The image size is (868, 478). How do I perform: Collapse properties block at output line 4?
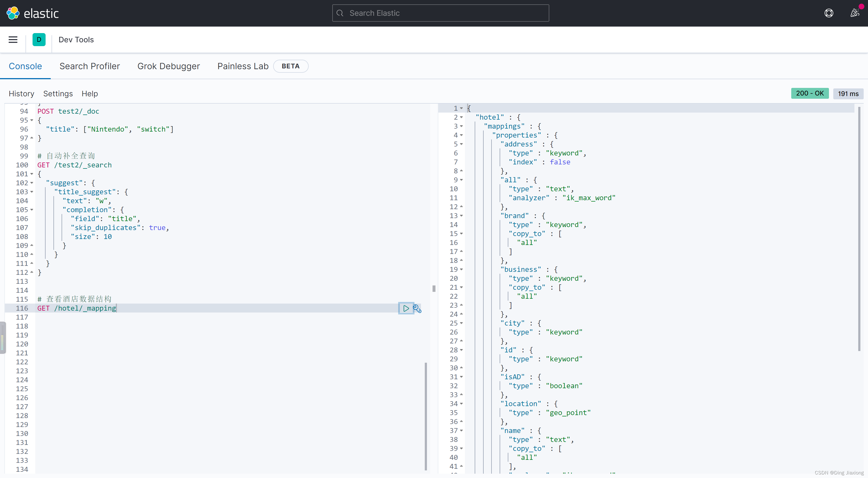pos(461,135)
